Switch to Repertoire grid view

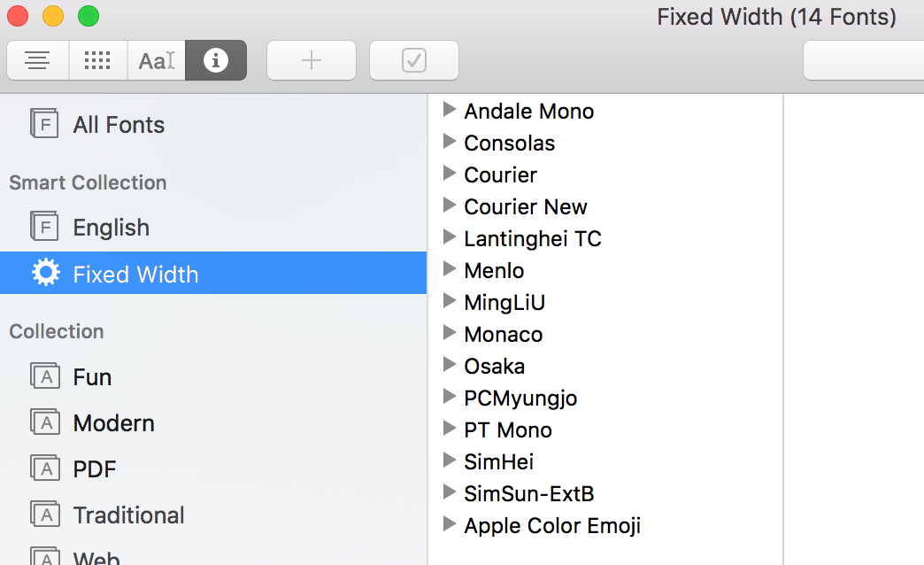tap(97, 61)
